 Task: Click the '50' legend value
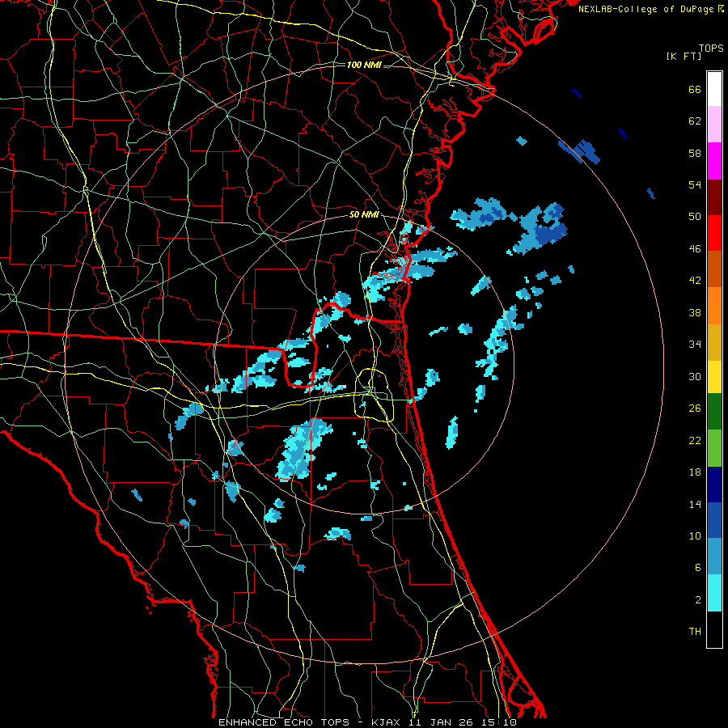click(695, 217)
